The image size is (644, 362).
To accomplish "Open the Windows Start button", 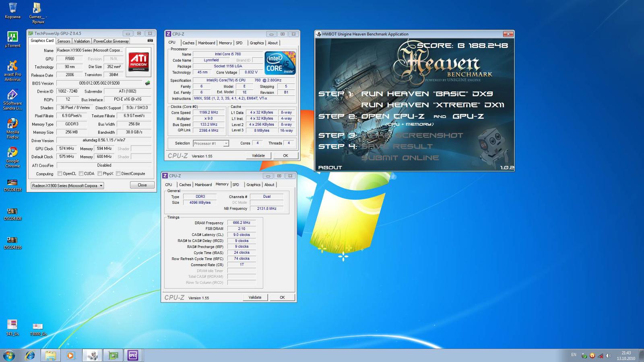I will [9, 356].
